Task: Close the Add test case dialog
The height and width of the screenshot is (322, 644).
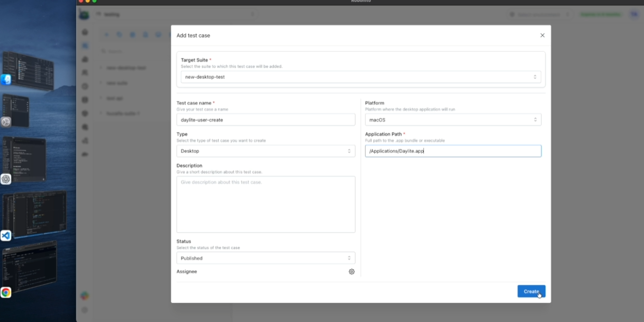Action: tap(542, 35)
